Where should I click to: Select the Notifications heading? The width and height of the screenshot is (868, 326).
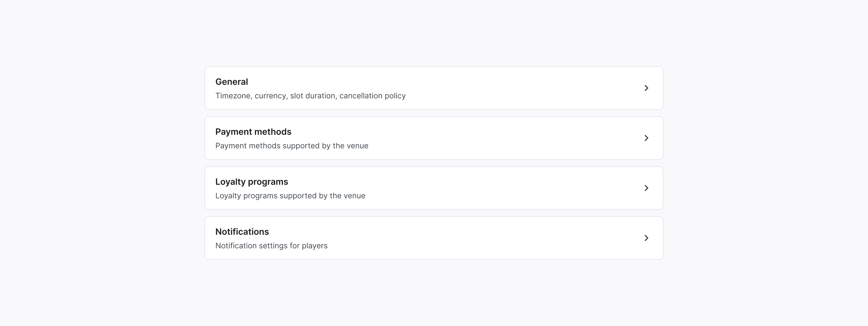coord(242,231)
